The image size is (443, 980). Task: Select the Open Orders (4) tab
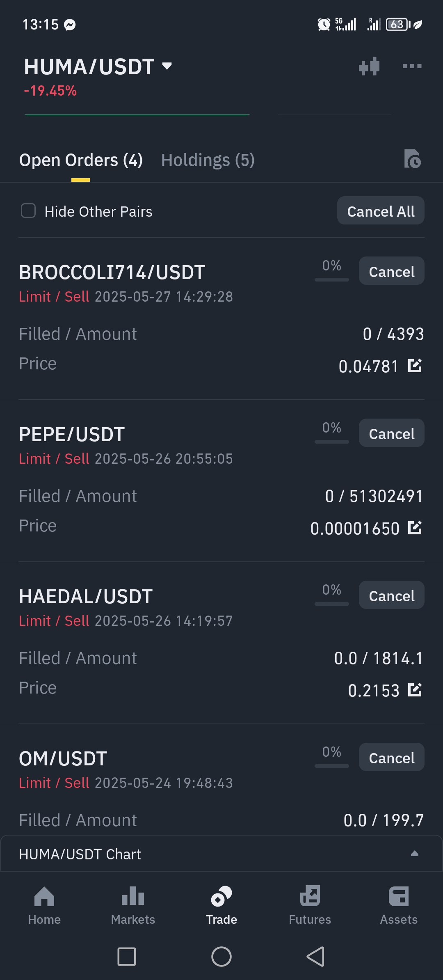tap(81, 160)
